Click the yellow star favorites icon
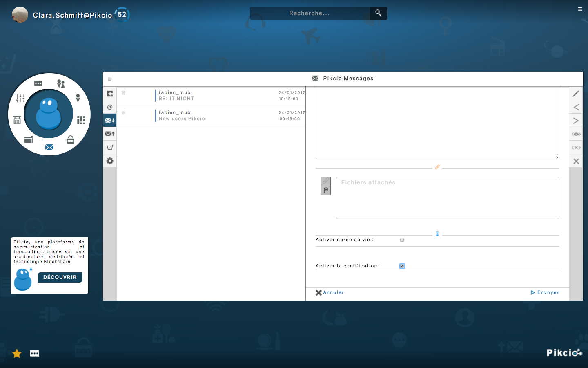Viewport: 588px width, 368px height. point(17,353)
